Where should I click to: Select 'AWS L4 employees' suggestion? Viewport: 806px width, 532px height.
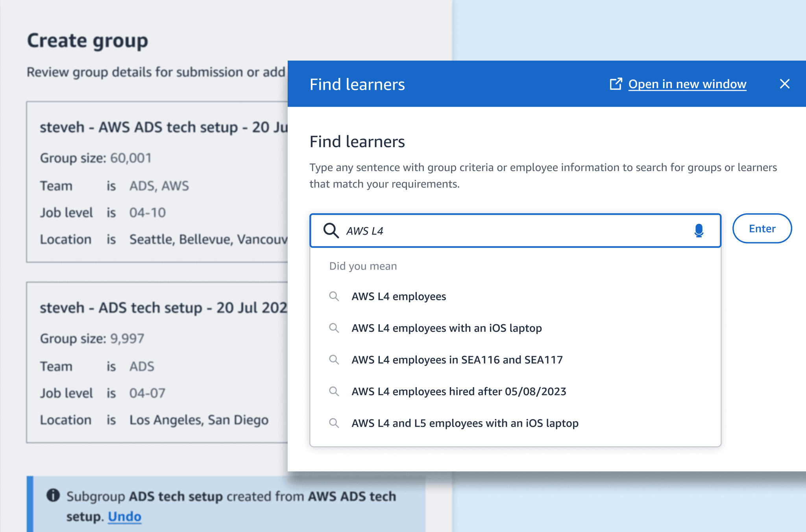pos(399,296)
